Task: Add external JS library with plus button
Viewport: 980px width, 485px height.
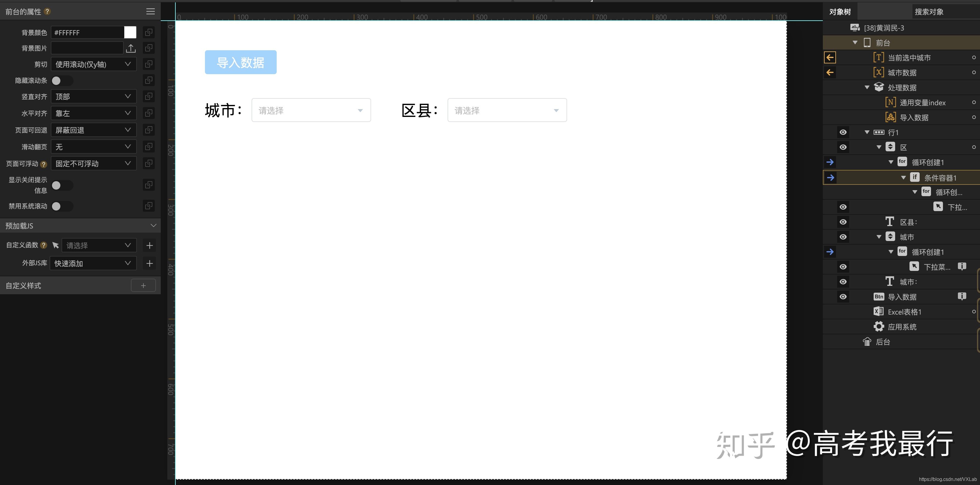Action: coord(149,263)
